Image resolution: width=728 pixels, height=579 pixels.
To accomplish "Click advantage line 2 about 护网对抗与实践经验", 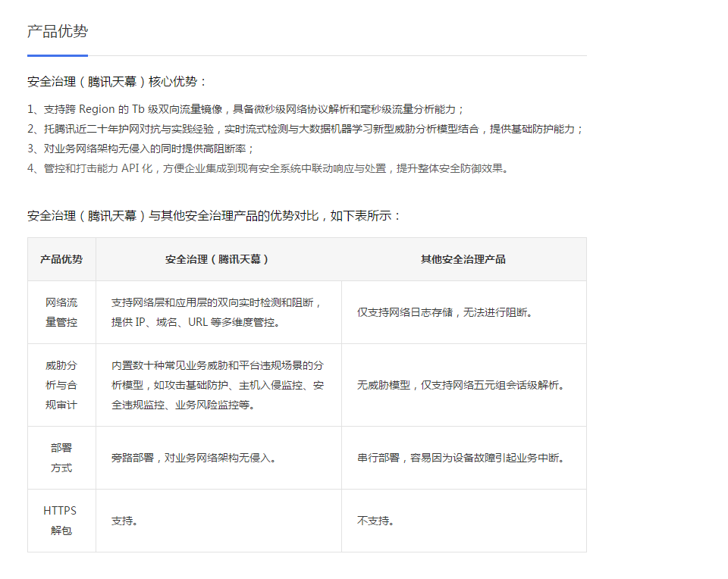I will coord(305,129).
